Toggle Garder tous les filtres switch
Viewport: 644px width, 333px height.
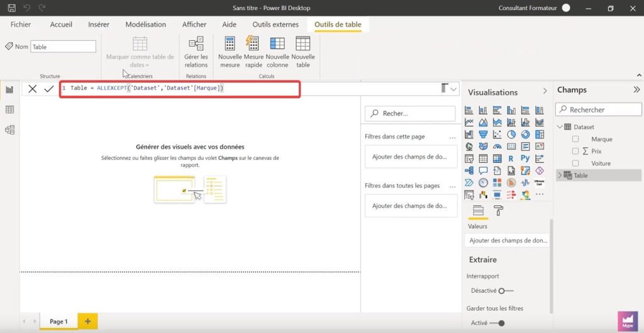pos(497,323)
